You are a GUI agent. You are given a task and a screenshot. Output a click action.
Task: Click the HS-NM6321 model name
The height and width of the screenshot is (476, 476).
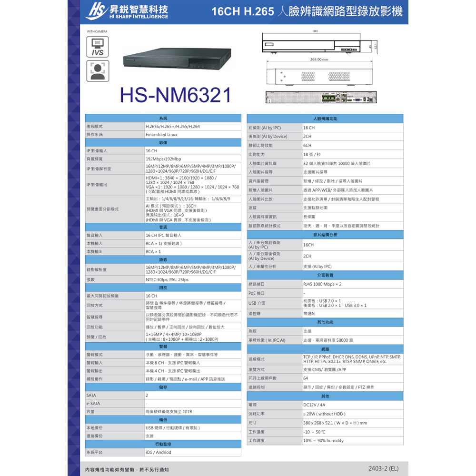[x=175, y=95]
